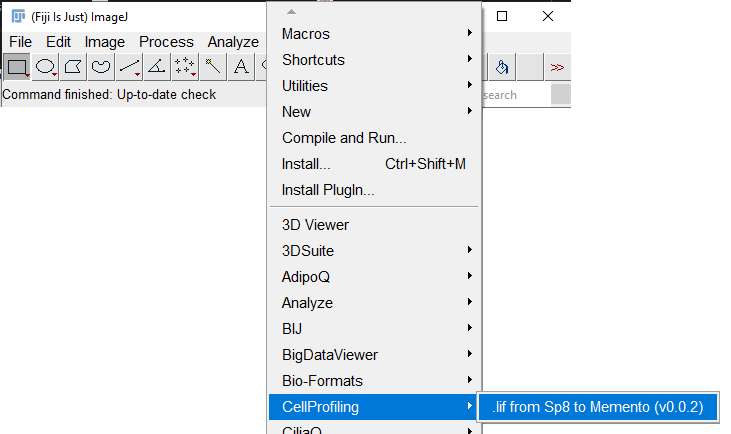The width and height of the screenshot is (731, 434).
Task: Run .lif from Sp8 to Memento
Action: click(598, 407)
